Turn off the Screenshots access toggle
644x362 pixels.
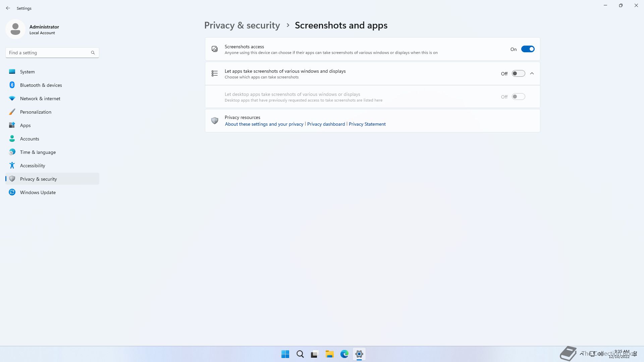point(528,49)
